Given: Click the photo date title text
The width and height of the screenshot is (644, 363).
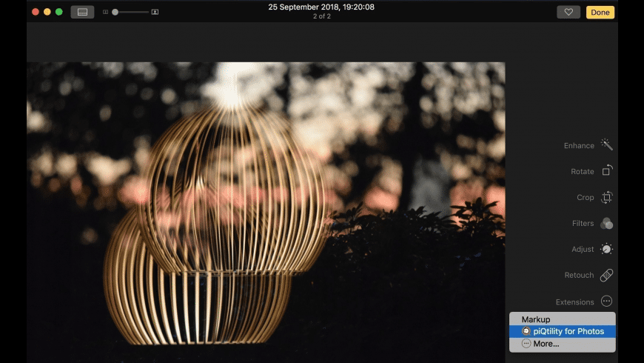Looking at the screenshot, I should click(321, 7).
